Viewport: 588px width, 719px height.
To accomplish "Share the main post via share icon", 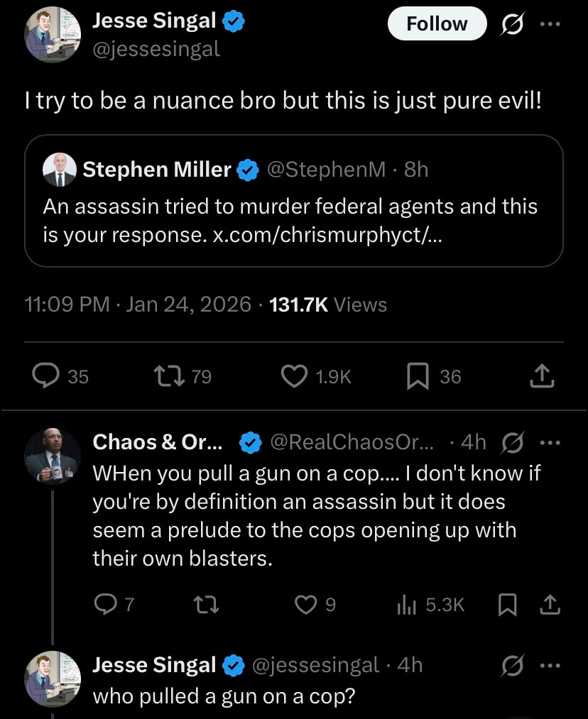I will coord(542,376).
